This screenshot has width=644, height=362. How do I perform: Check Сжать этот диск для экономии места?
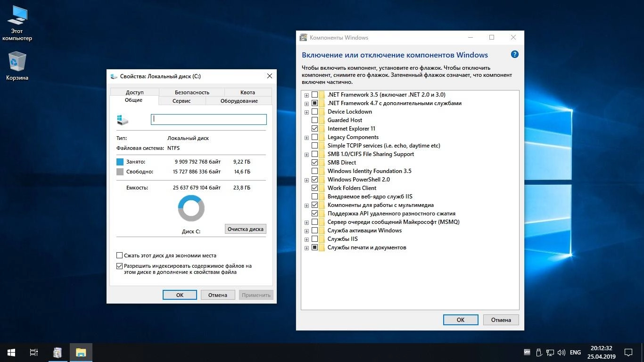point(119,255)
